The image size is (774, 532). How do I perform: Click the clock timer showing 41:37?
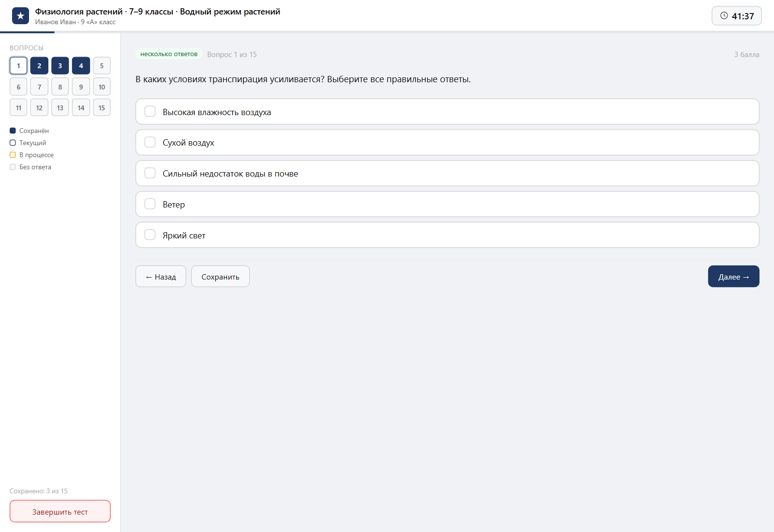736,16
